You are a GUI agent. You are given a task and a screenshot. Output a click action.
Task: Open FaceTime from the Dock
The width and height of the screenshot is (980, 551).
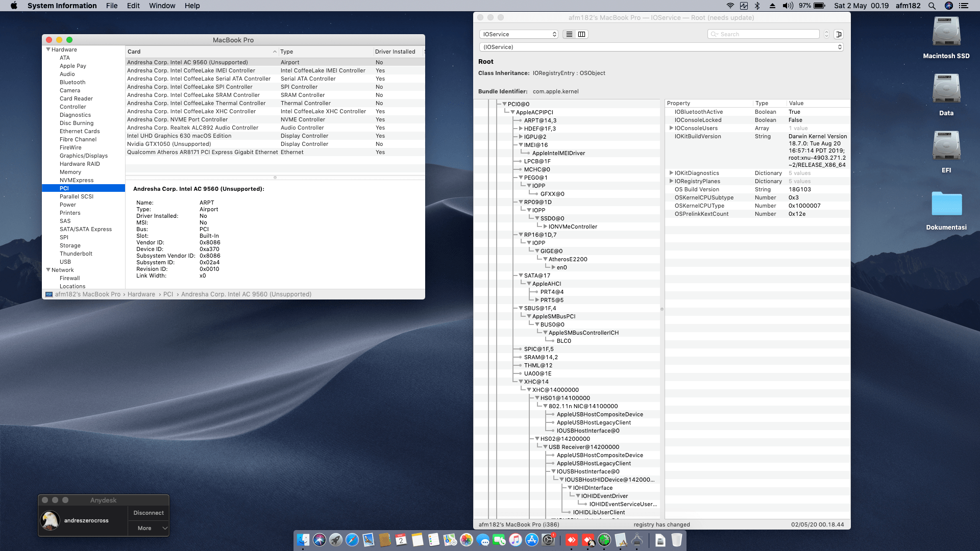499,540
